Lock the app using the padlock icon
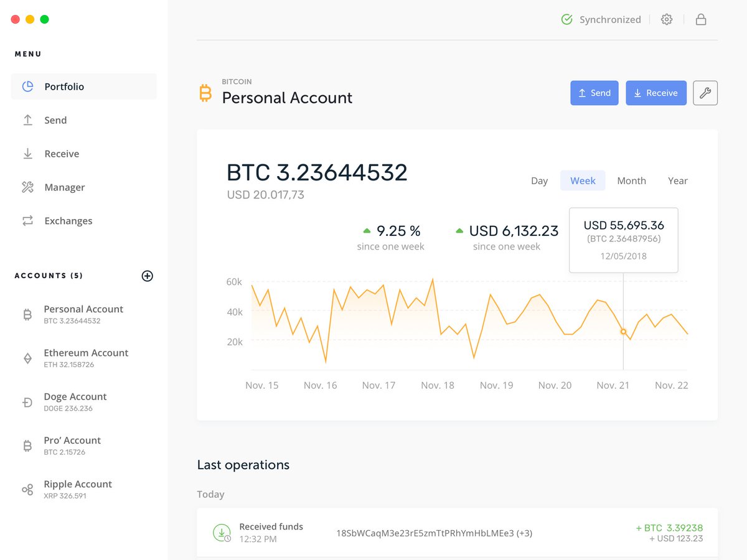 701,19
